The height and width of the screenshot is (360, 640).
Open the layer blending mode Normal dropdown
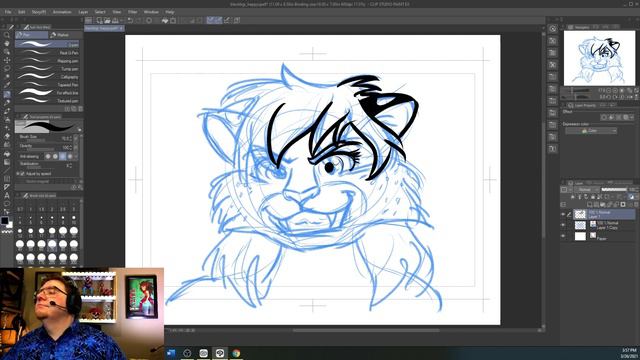click(588, 189)
